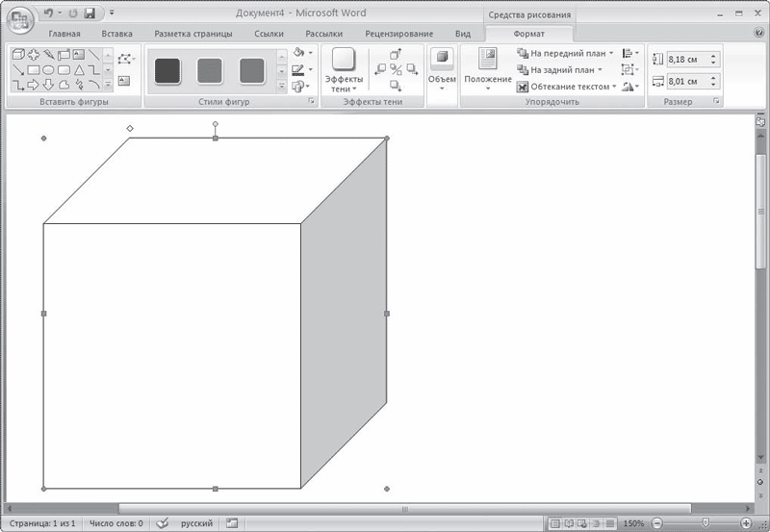Choose the dark first shape style swatch

(x=167, y=70)
